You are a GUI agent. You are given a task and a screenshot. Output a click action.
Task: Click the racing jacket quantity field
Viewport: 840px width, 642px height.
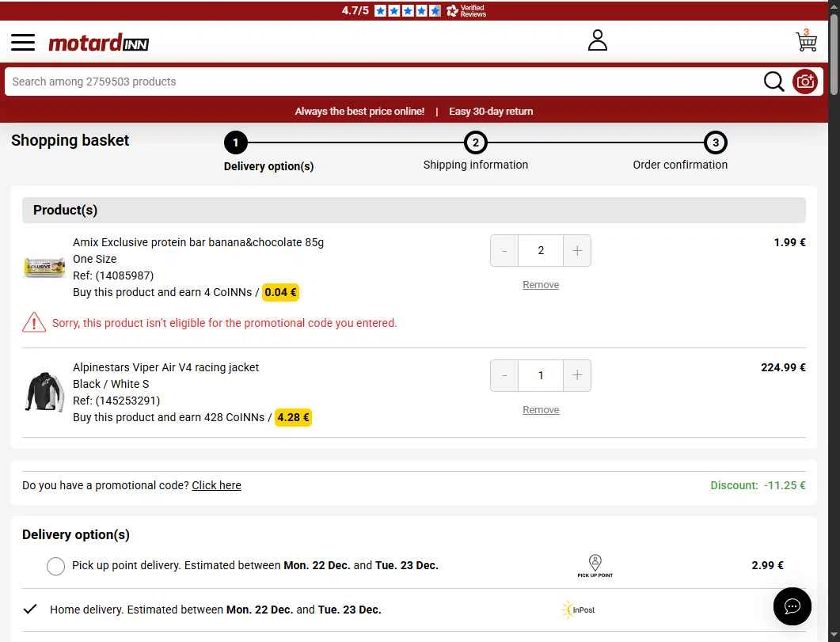coord(541,375)
